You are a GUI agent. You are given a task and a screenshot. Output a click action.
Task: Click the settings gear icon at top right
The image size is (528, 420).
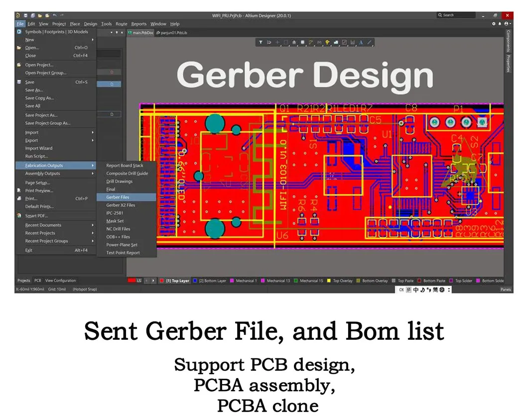click(494, 23)
